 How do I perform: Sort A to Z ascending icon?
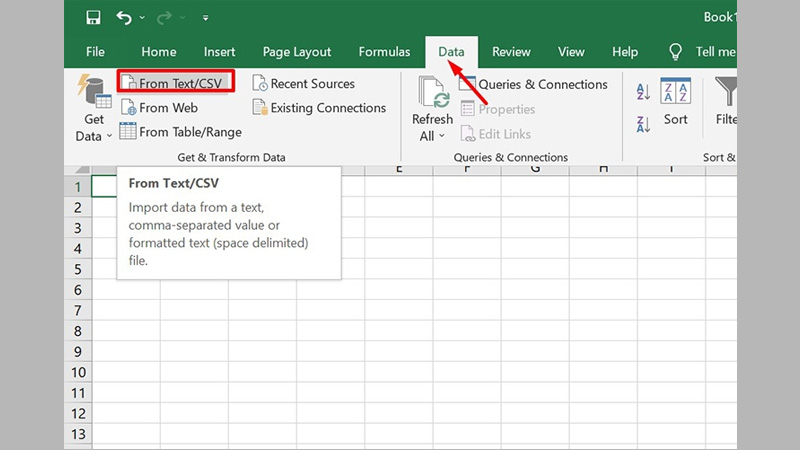click(x=643, y=92)
